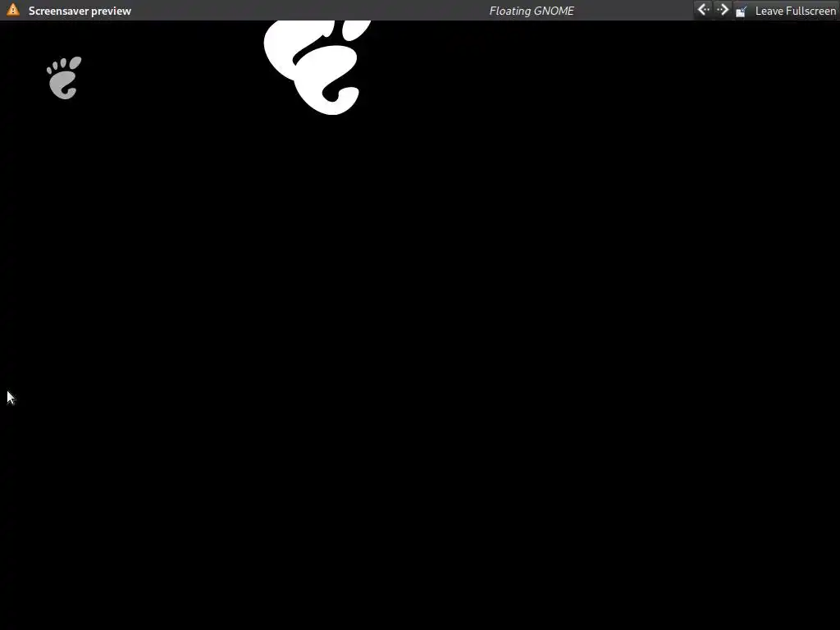Click the large white GNOME foot logo
The image size is (840, 630).
click(x=317, y=67)
